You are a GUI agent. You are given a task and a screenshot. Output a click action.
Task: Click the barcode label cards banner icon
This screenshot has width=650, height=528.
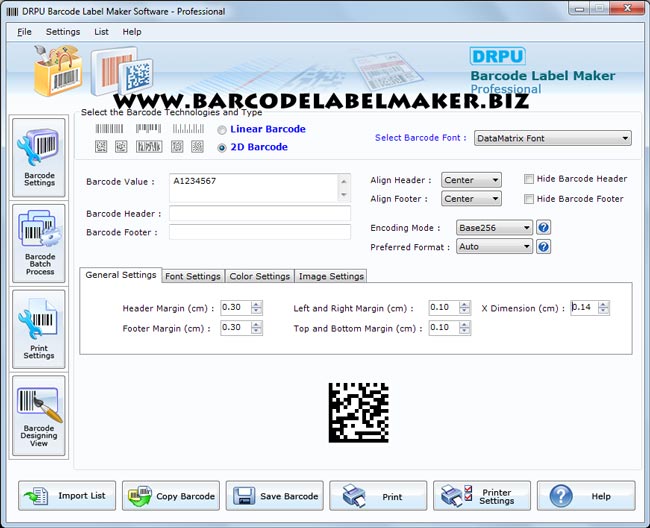coord(122,71)
